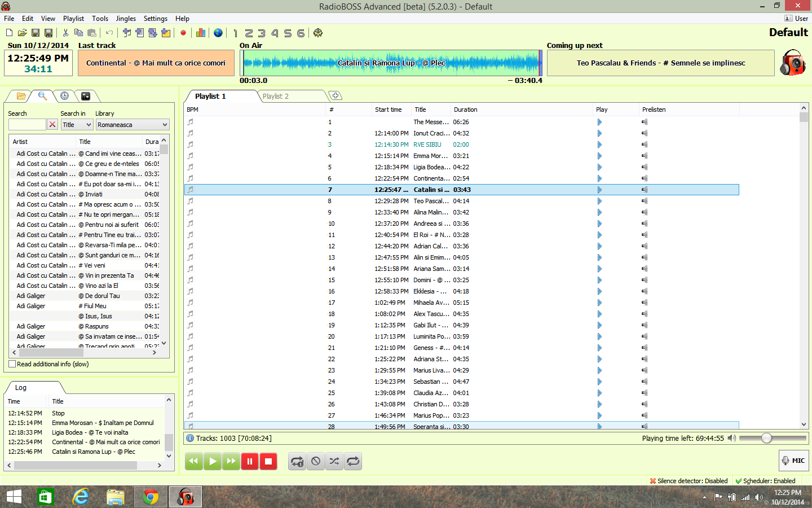Toggle the shuffle playback button

(334, 461)
